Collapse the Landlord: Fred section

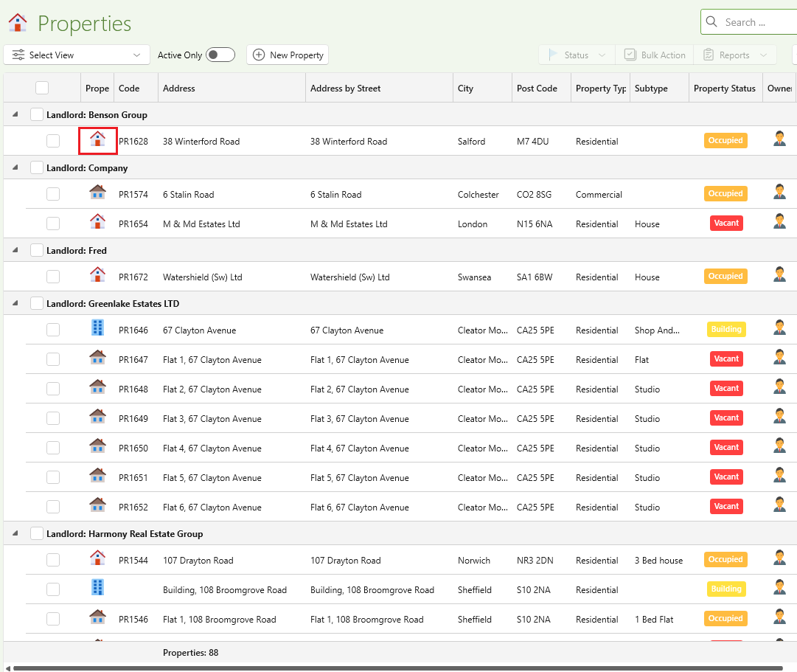pos(15,250)
